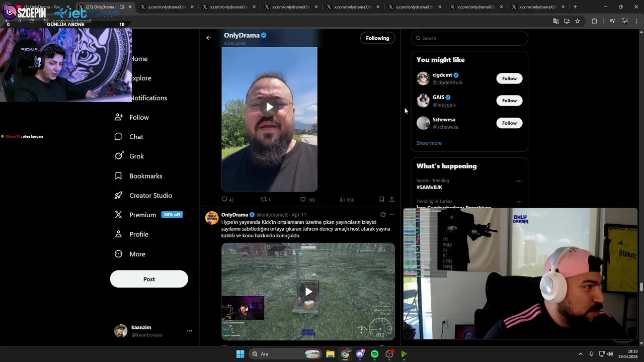Follow the cigdemt account

tap(509, 78)
